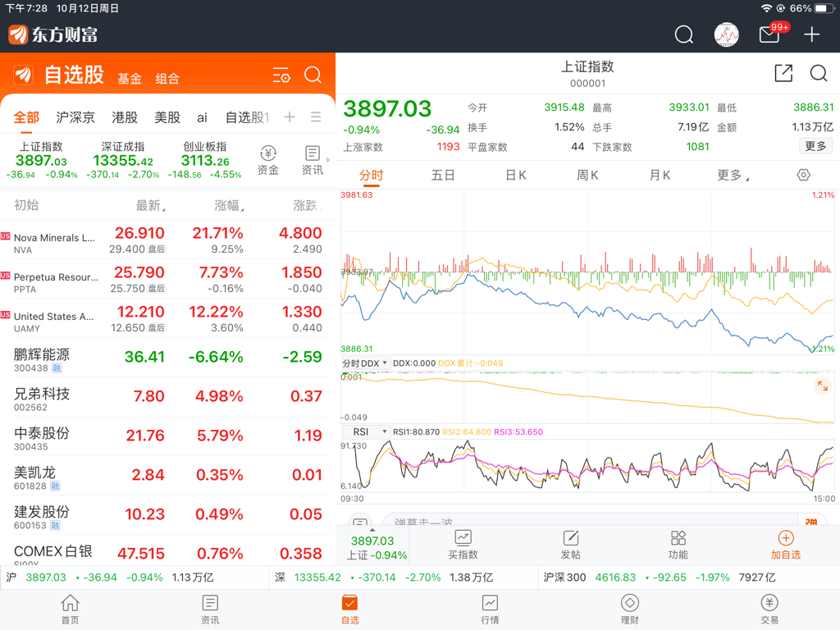840x630 pixels.
Task: Switch to 美股 tab
Action: [x=167, y=117]
